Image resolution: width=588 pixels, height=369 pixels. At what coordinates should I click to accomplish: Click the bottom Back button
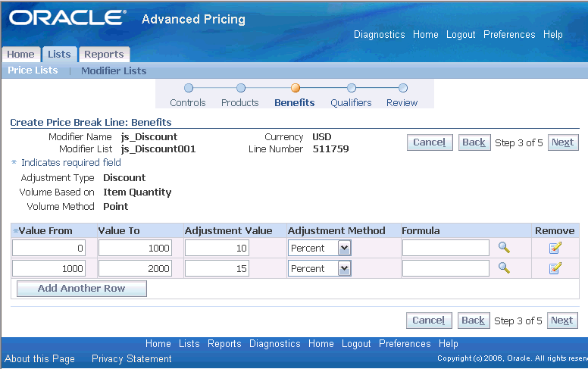(x=474, y=321)
